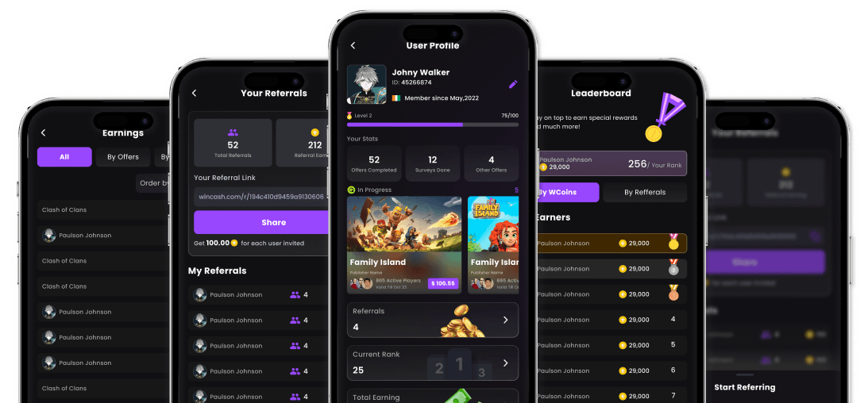Open the Referrals card chevron
The height and width of the screenshot is (403, 868).
pos(505,320)
